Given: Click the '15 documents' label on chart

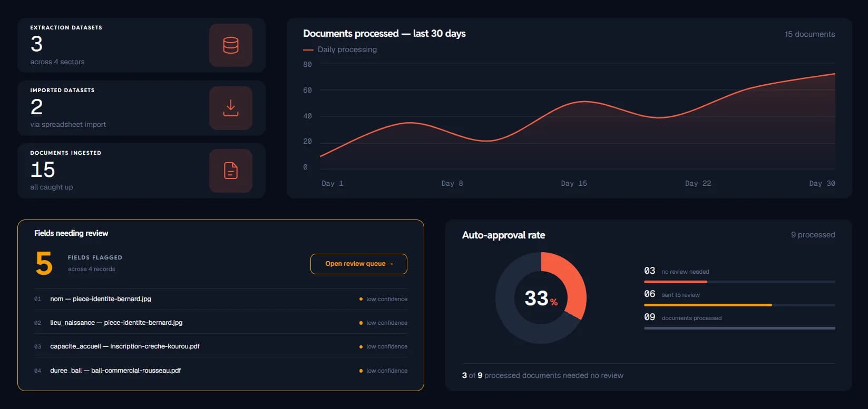Looking at the screenshot, I should [810, 34].
